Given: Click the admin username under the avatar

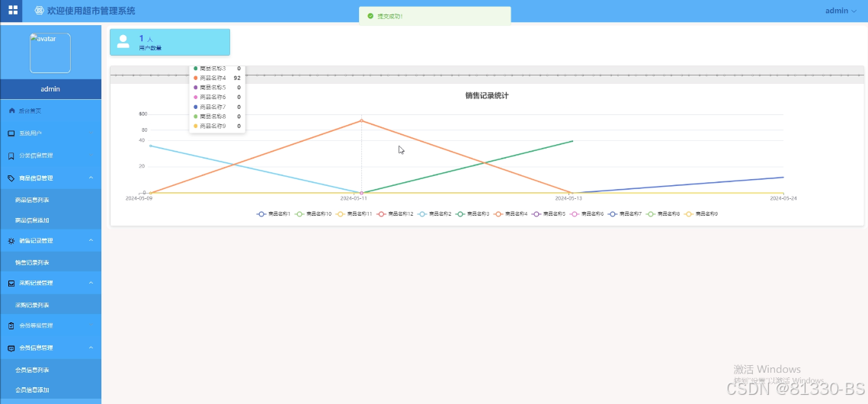Looking at the screenshot, I should coord(50,89).
